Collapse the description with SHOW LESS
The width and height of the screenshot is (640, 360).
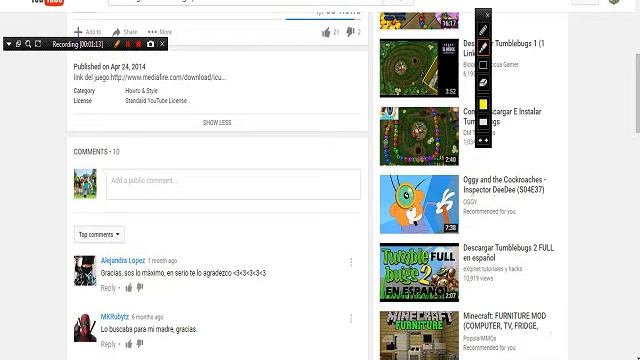coord(217,122)
